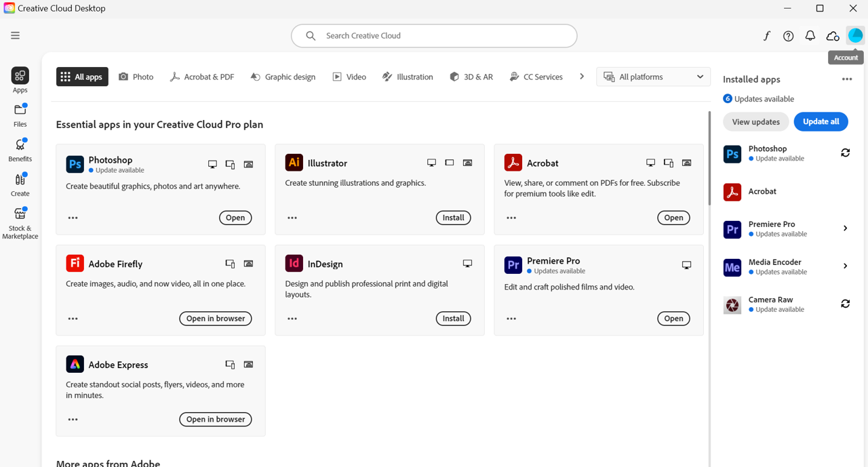Click the fonts 'f' icon
This screenshot has width=868, height=467.
coord(766,37)
